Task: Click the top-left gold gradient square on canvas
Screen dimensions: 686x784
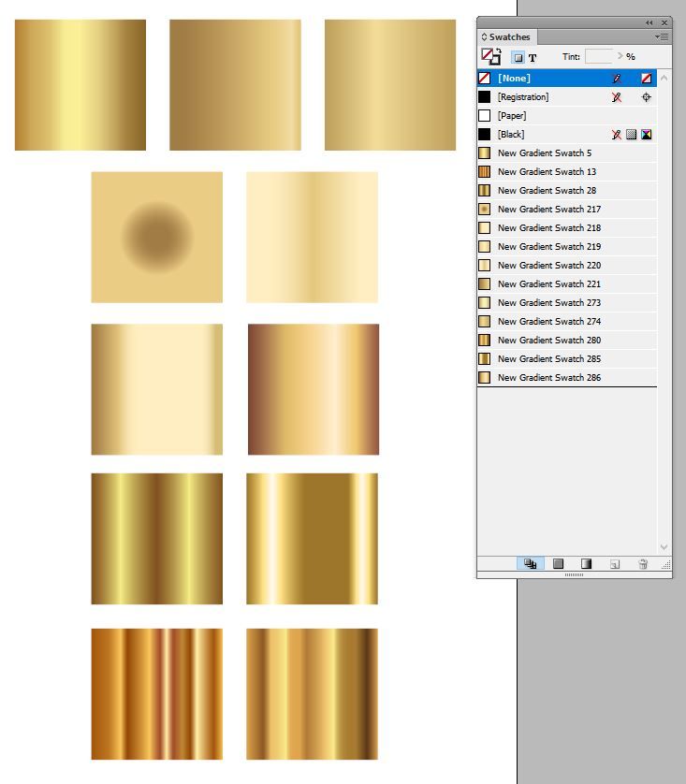Action: 80,85
